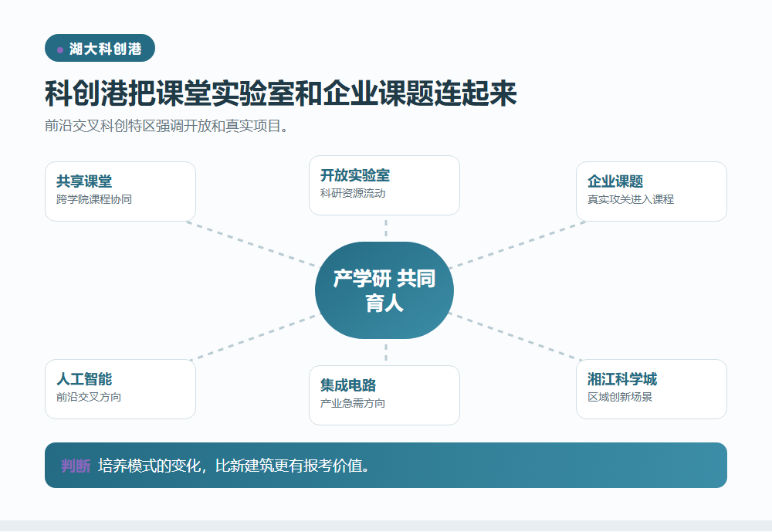Click the purple 判断 label
The image size is (772, 532).
76,466
